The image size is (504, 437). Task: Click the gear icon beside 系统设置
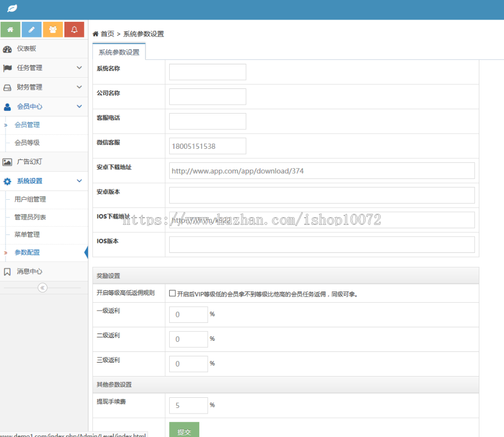tap(7, 181)
